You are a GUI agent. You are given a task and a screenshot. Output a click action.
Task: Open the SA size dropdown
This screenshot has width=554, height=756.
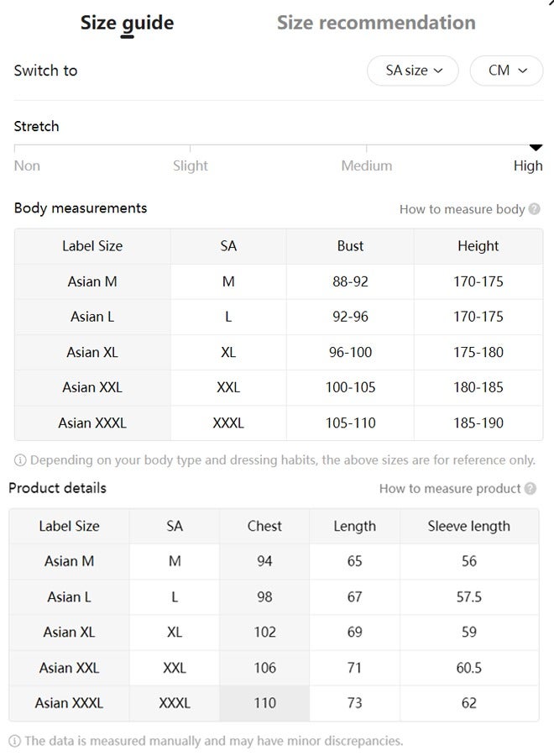(413, 71)
